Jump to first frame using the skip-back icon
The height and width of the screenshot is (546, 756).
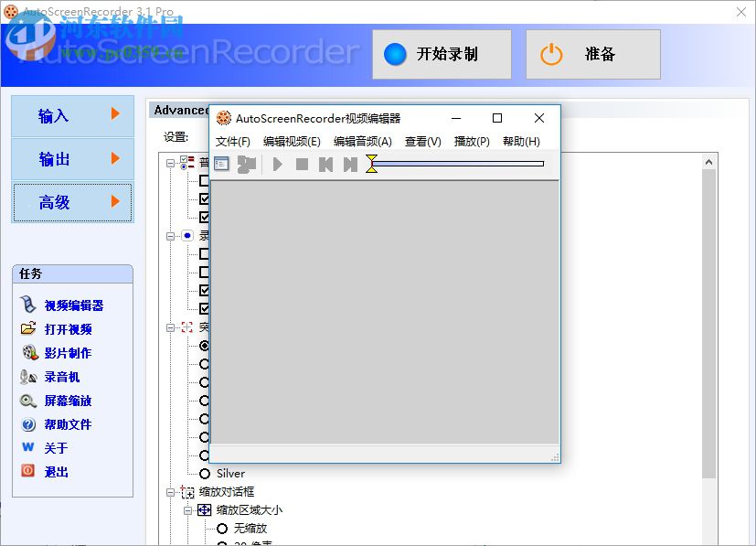point(325,163)
